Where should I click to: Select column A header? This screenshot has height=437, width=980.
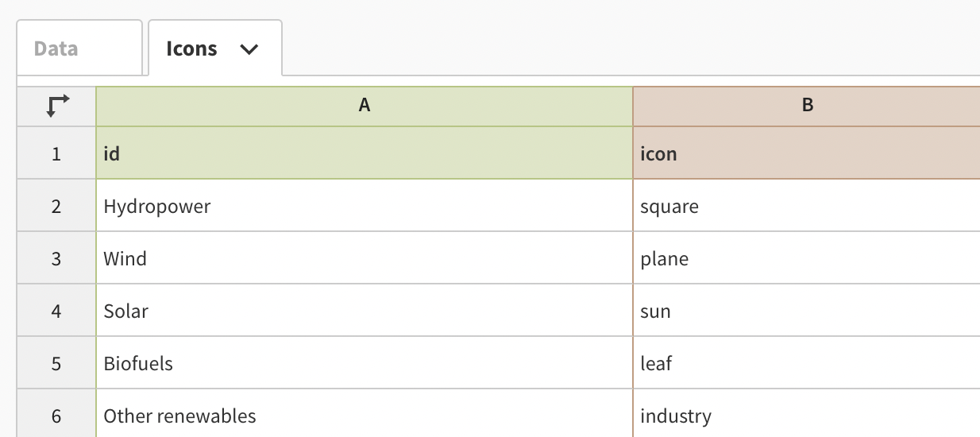pos(365,106)
